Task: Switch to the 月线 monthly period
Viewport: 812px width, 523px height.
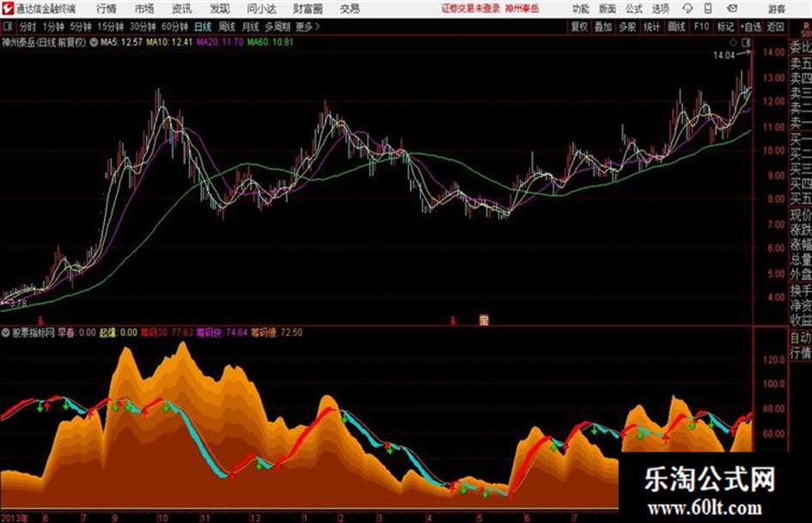Action: (251, 27)
